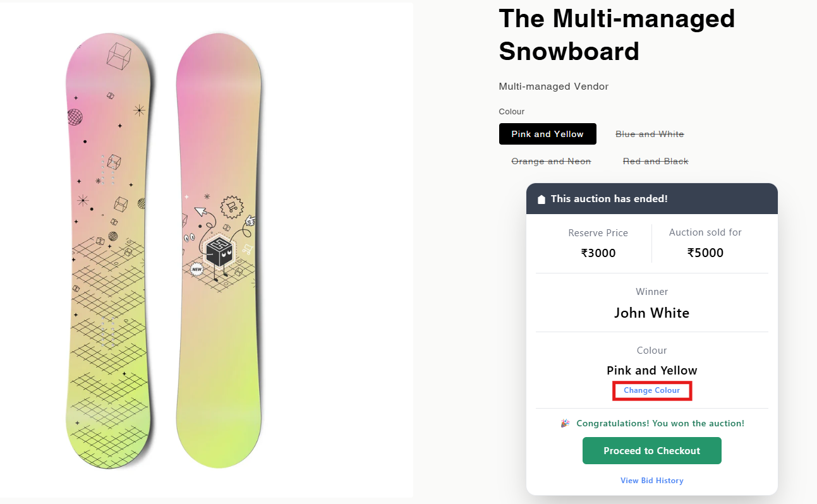
Task: Choose the Red and Black colour option
Action: 656,161
